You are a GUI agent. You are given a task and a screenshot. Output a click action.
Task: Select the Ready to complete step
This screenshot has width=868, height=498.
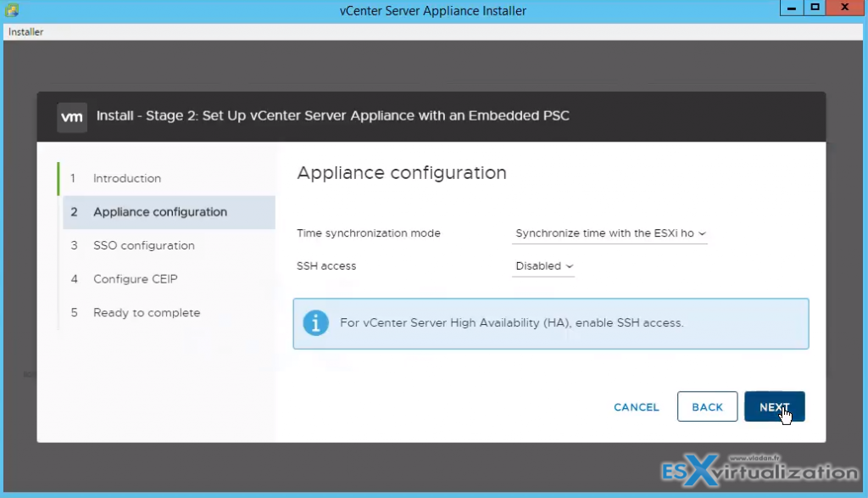click(x=146, y=312)
